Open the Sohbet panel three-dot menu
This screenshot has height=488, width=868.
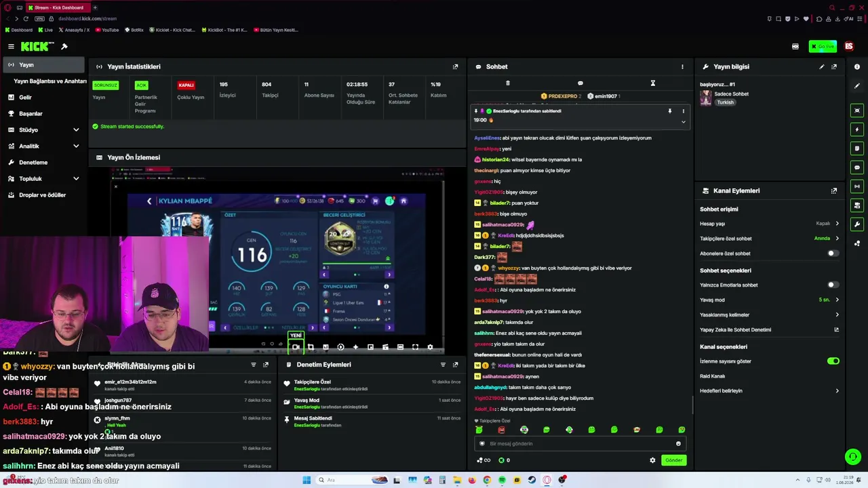[x=682, y=66]
